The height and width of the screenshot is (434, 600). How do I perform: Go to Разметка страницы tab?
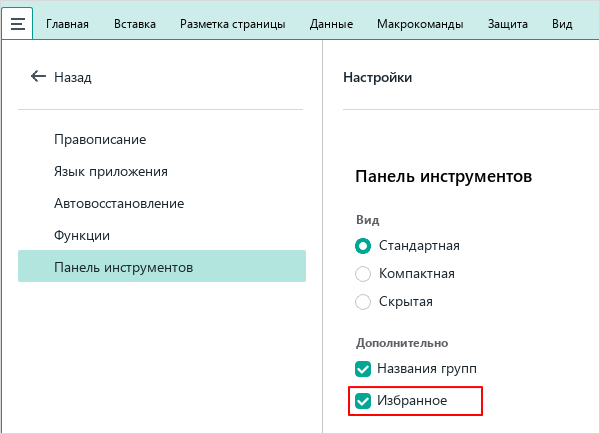(x=232, y=23)
